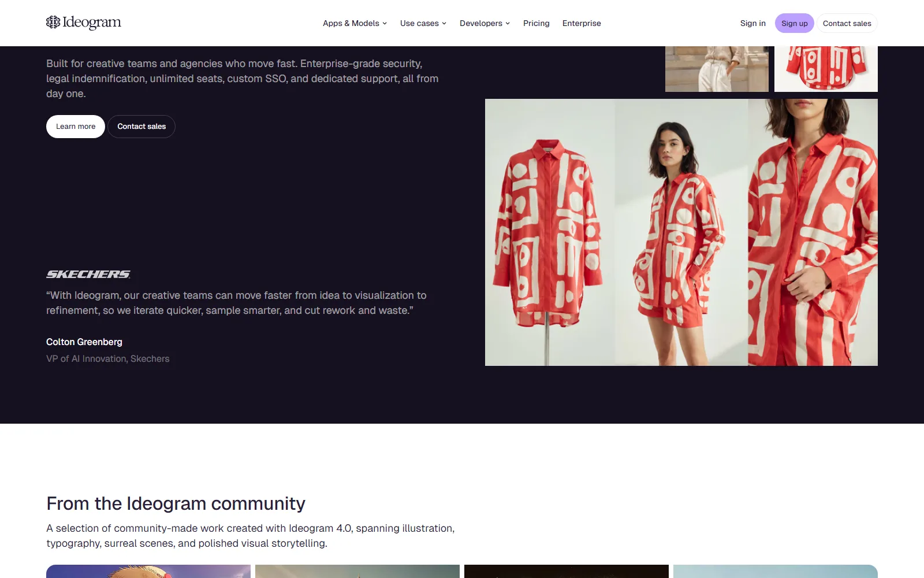Click 'From the Ideogram community' heading
This screenshot has height=578, width=924.
(176, 503)
